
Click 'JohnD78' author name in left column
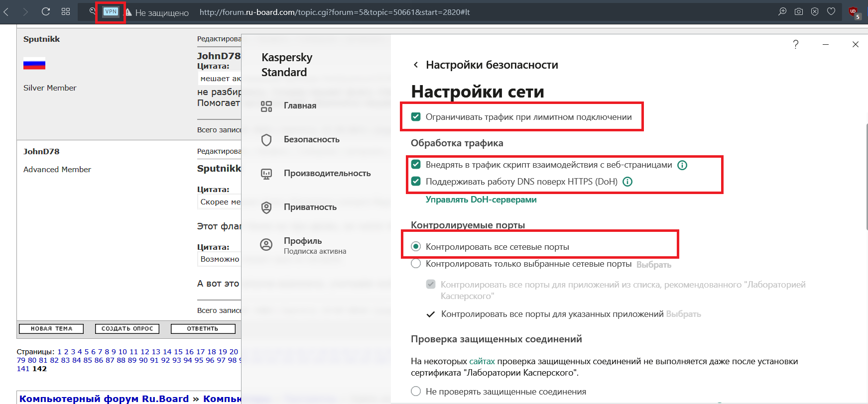[41, 151]
